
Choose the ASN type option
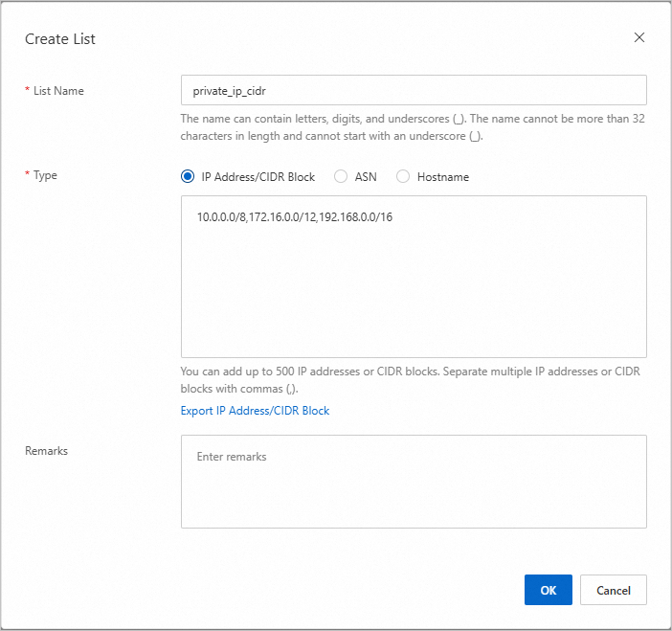click(341, 176)
